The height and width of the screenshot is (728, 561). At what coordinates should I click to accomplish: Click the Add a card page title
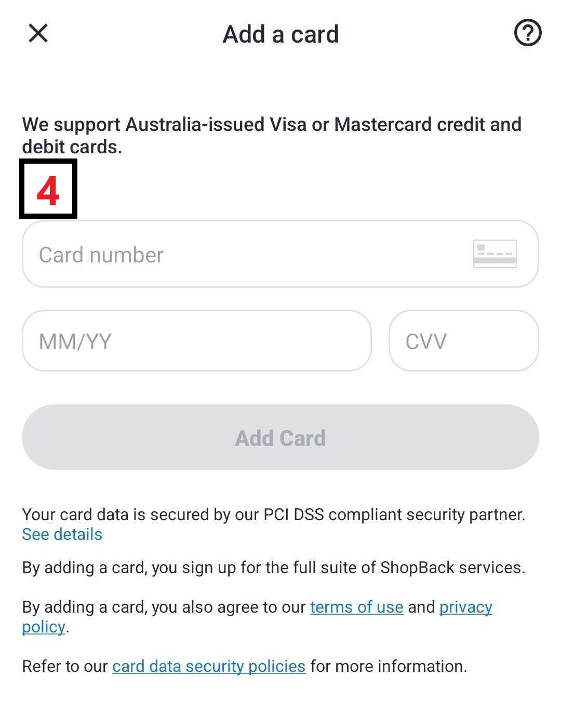coord(280,34)
